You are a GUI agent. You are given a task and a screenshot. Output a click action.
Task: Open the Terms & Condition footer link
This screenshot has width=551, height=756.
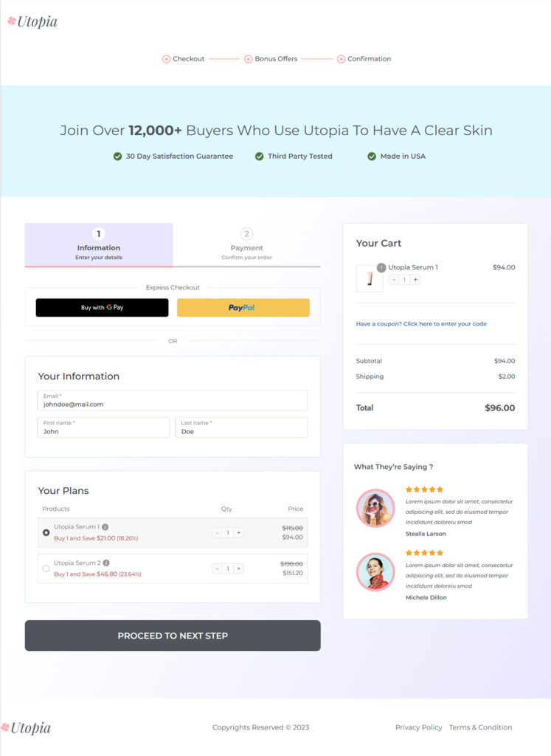481,727
